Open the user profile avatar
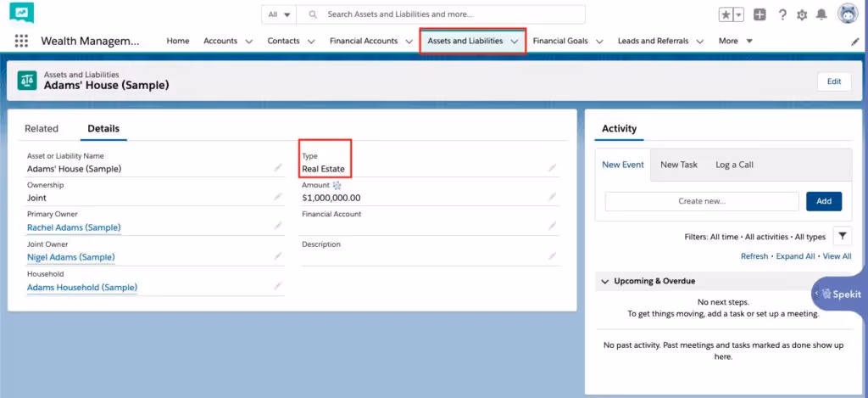Screen dimensions: 868x398 click(848, 14)
